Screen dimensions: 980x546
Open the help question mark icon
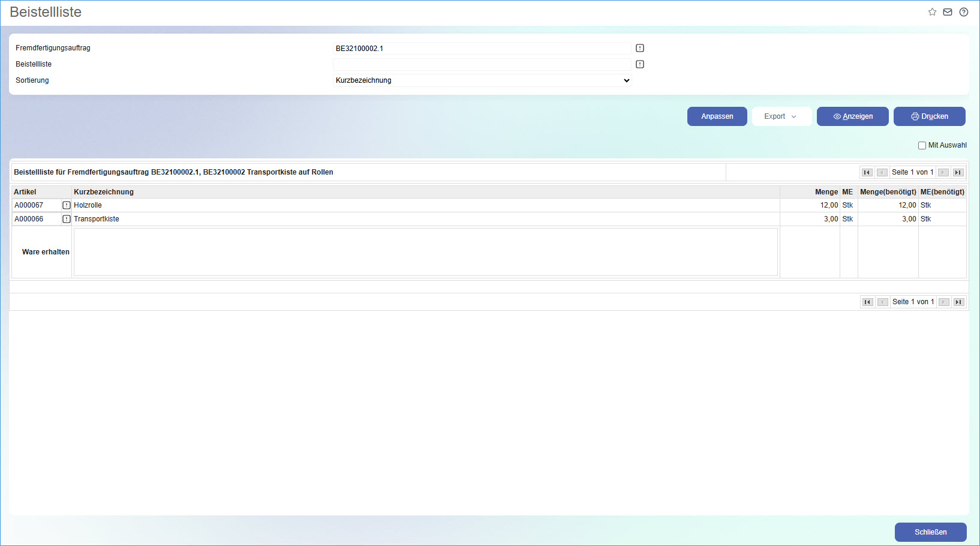[x=964, y=12]
